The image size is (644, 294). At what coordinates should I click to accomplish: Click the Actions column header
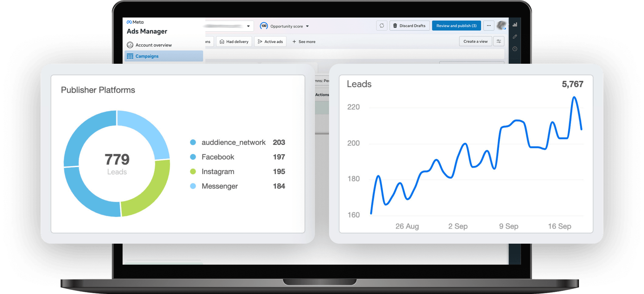pyautogui.click(x=322, y=95)
